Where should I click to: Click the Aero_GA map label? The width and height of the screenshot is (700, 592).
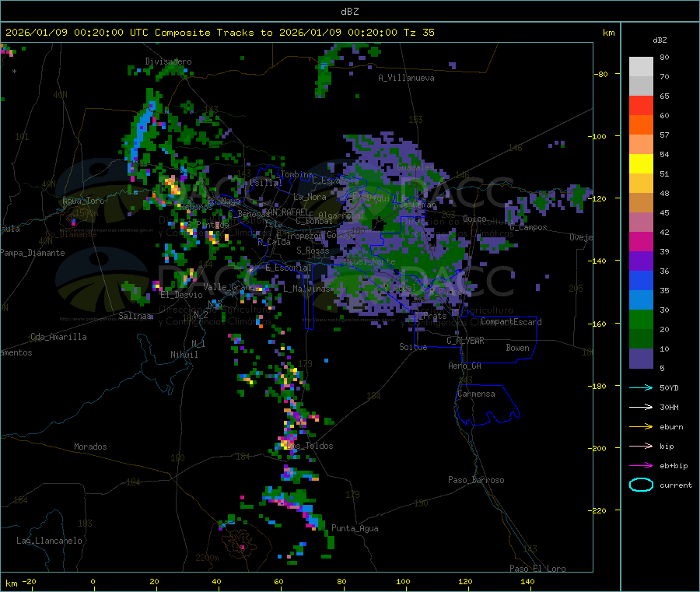(x=465, y=366)
